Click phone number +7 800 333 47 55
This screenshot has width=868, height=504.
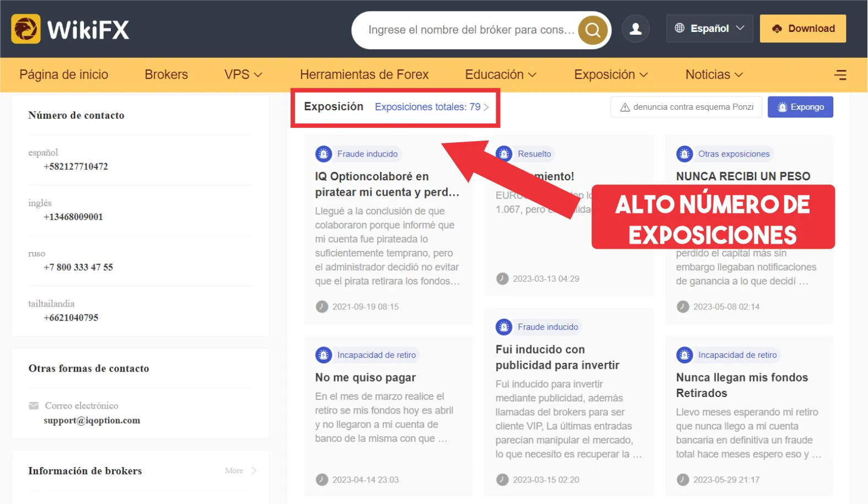pos(78,267)
